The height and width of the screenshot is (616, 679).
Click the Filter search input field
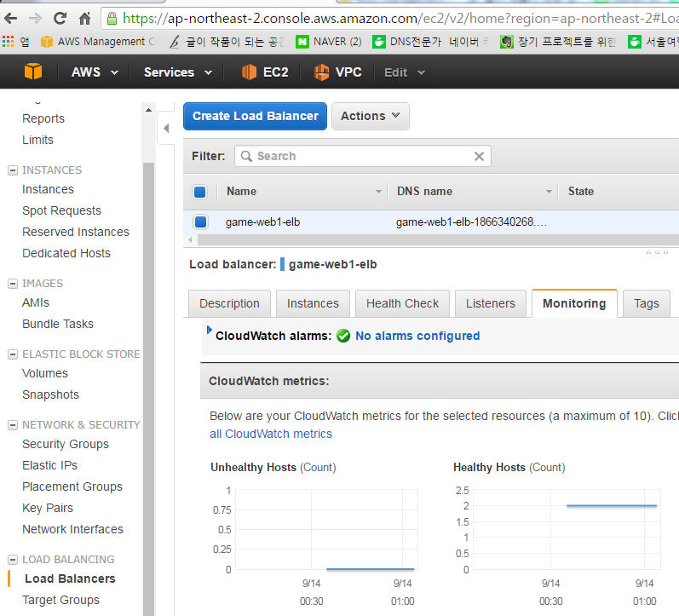pyautogui.click(x=362, y=157)
